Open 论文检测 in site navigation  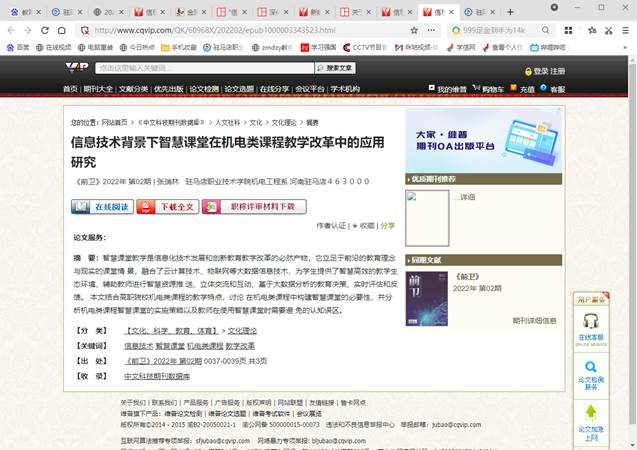pyautogui.click(x=204, y=89)
